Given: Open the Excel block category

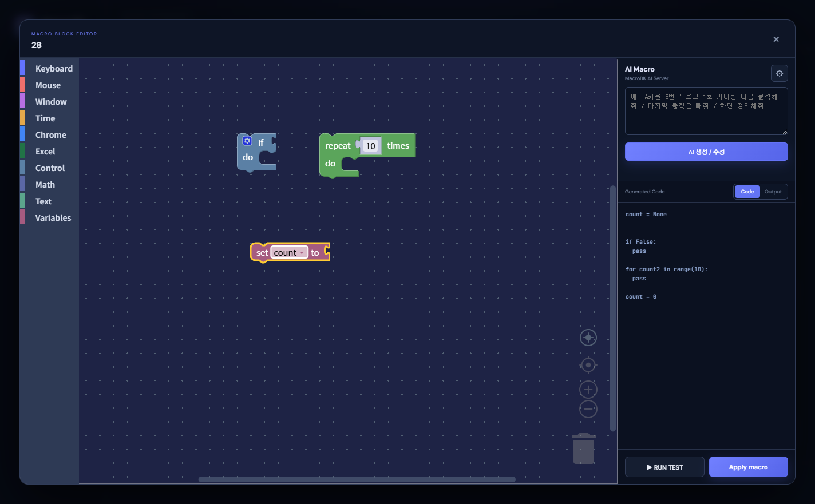Looking at the screenshot, I should click(x=49, y=152).
